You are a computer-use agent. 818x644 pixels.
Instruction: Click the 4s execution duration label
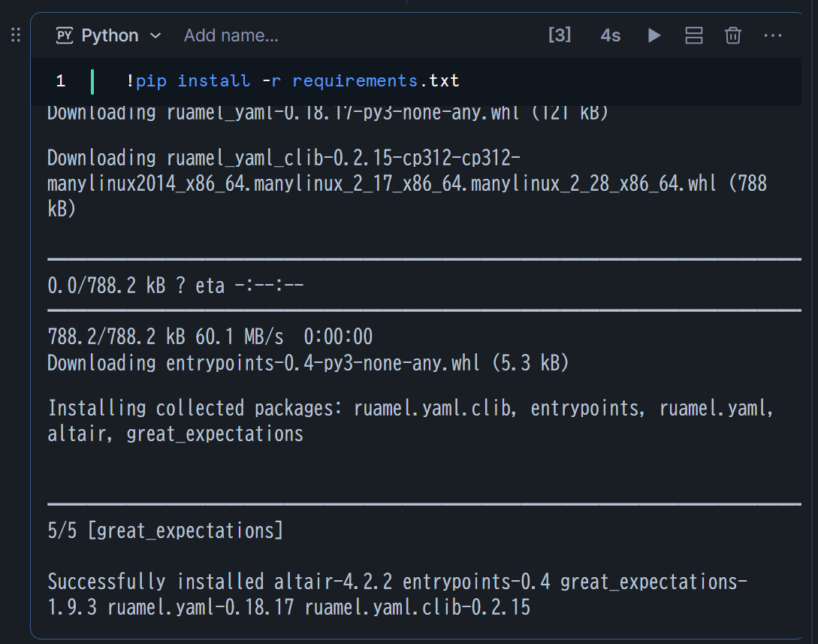(611, 35)
